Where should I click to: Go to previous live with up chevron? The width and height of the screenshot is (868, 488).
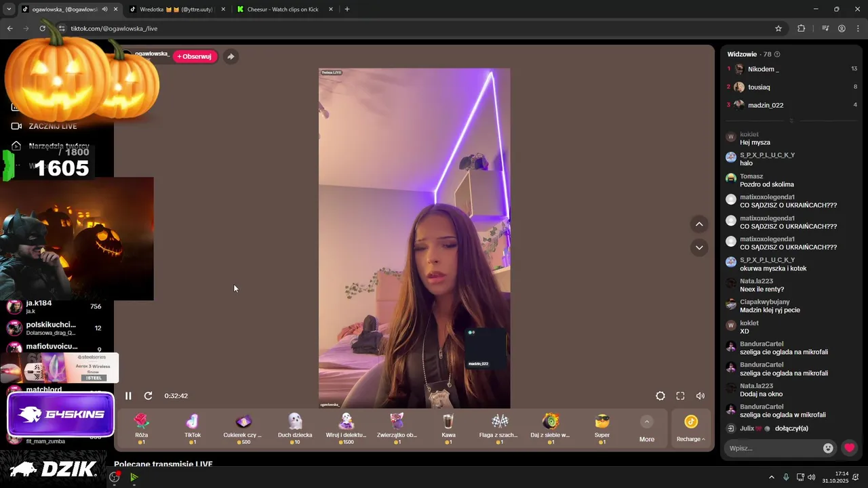(x=699, y=224)
